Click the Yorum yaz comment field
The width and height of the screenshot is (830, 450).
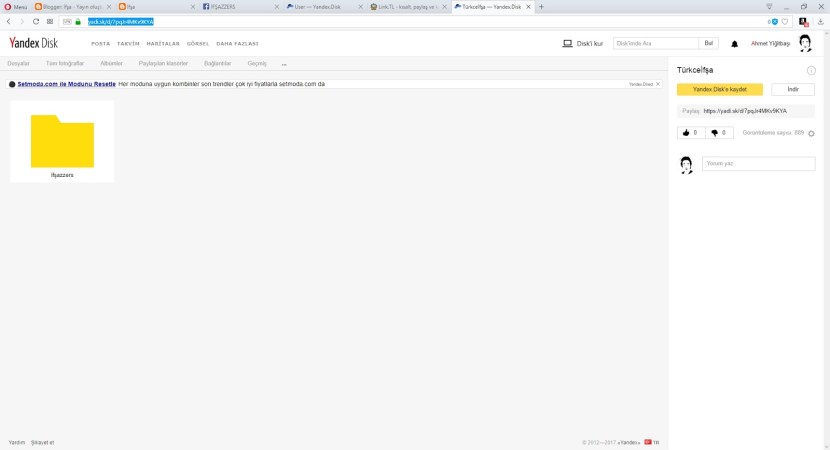758,163
